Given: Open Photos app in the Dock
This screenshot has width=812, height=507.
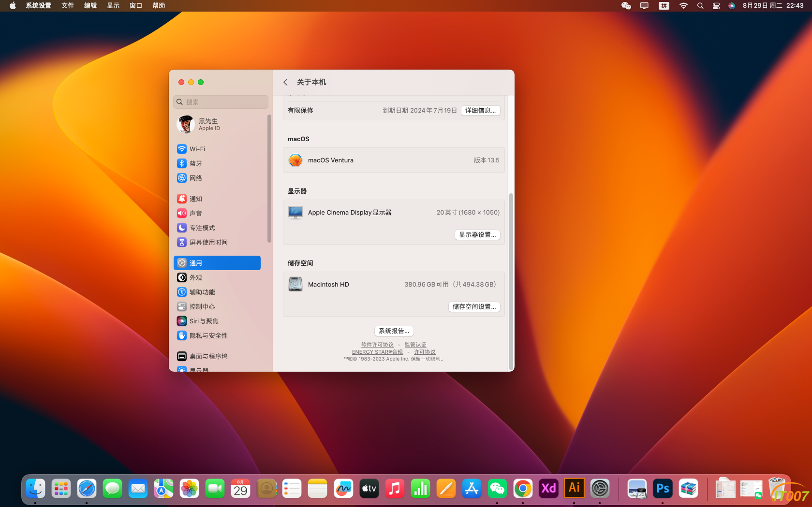Looking at the screenshot, I should 189,489.
